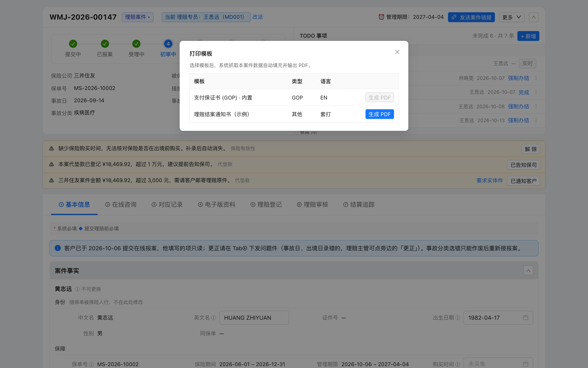Viewport: 588px width, 368px height.
Task: Open the 更多 dropdown menu
Action: point(512,17)
